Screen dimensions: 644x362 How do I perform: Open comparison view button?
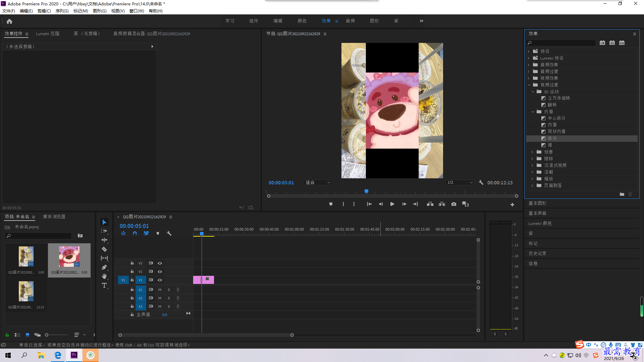pyautogui.click(x=465, y=204)
